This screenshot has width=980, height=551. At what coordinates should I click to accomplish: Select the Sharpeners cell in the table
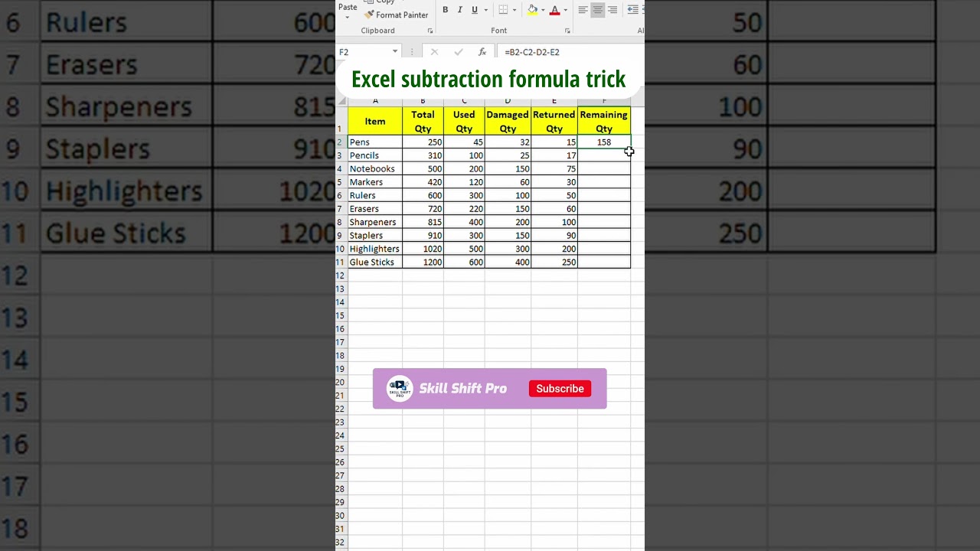(x=375, y=222)
